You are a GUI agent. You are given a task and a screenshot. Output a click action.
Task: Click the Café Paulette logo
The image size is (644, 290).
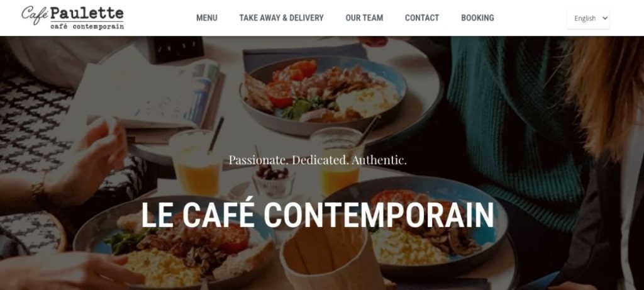point(73,18)
